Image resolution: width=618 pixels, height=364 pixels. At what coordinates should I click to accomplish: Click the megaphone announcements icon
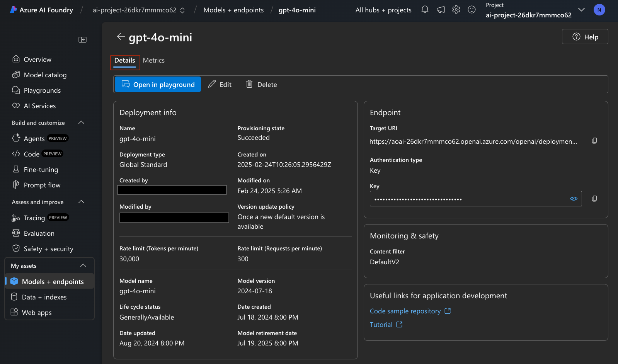point(441,10)
